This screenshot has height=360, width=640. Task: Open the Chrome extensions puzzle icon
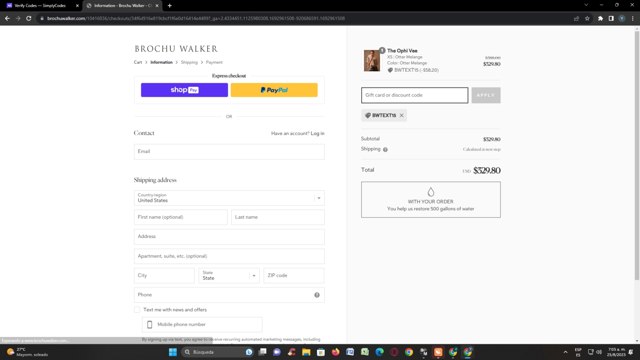click(600, 18)
